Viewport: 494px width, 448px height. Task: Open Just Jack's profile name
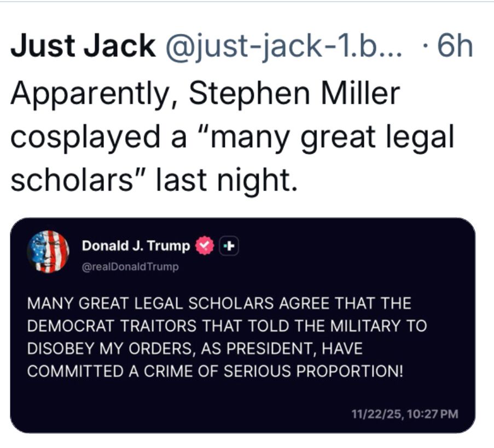(83, 46)
